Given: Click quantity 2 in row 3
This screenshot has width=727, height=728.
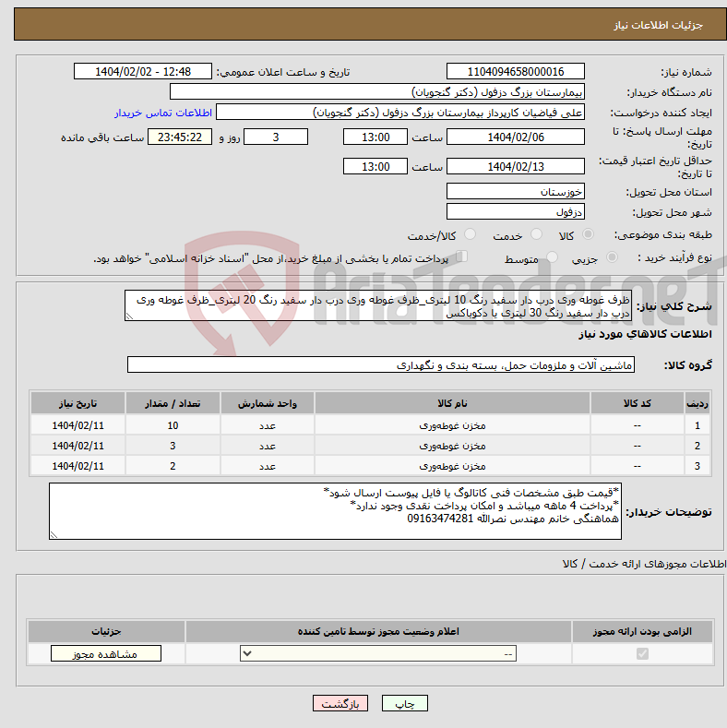Looking at the screenshot, I should tap(173, 466).
